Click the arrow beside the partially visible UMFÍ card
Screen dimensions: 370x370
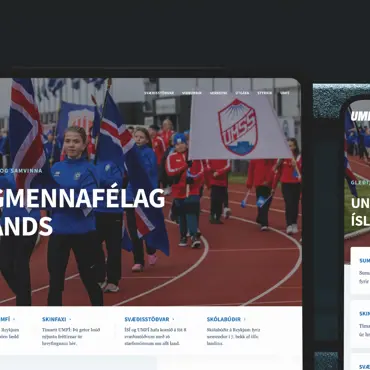tap(14, 319)
